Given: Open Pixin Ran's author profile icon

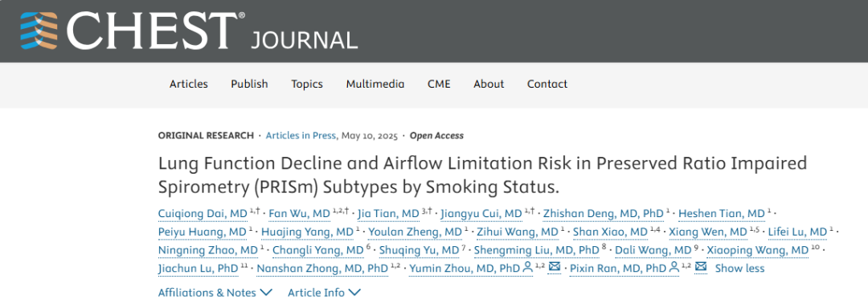Looking at the screenshot, I should 674,268.
